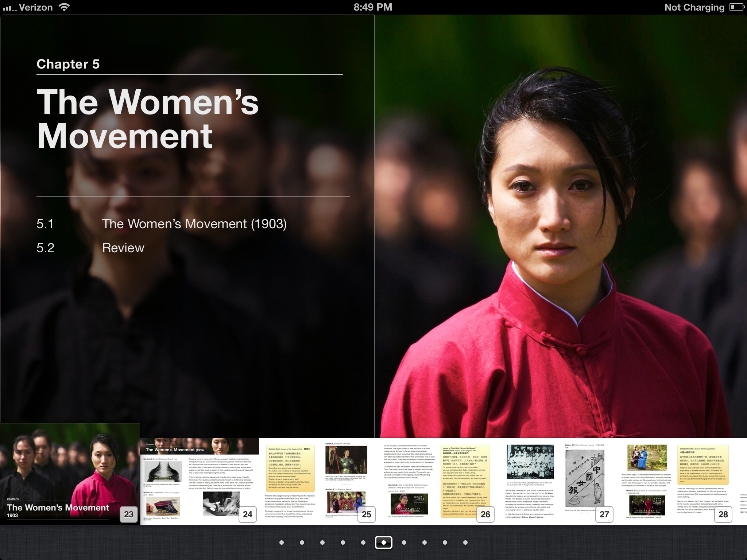Viewport: 747px width, 560px height.
Task: Select the second chapter dot
Action: (x=302, y=542)
